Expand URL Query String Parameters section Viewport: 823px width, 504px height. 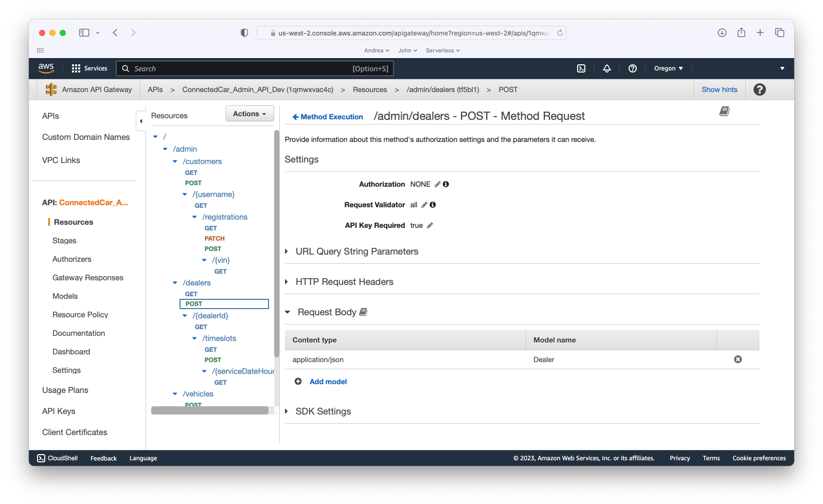pyautogui.click(x=287, y=251)
